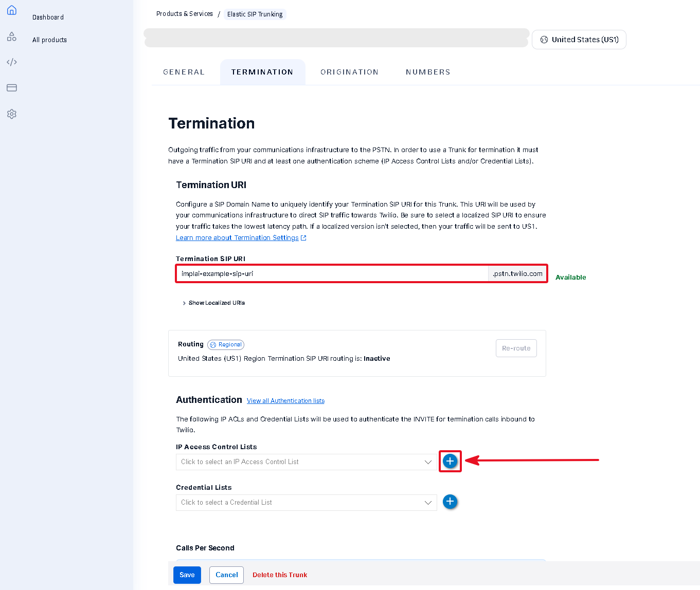The image size is (700, 590).
Task: Open the United States (US1) region selector
Action: tap(579, 40)
